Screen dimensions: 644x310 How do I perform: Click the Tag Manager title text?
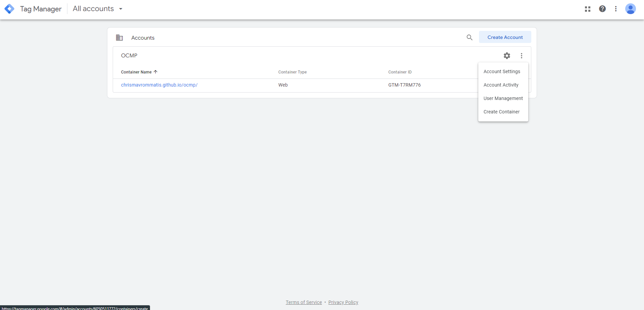point(41,9)
